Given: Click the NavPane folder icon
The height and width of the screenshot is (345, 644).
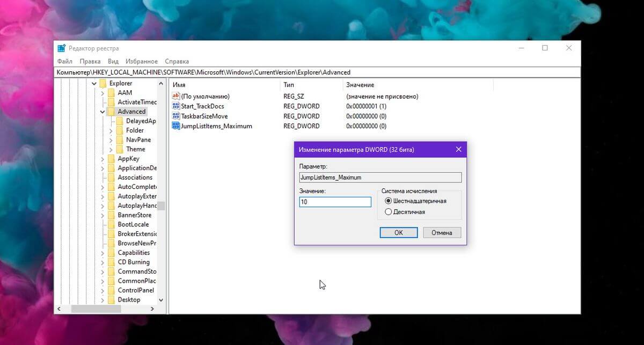Looking at the screenshot, I should (x=120, y=140).
